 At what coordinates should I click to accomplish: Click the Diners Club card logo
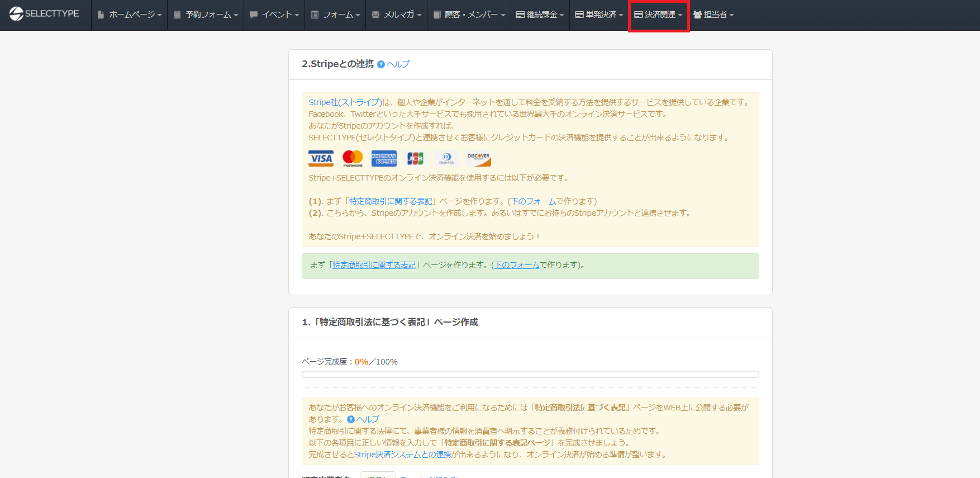point(447,158)
